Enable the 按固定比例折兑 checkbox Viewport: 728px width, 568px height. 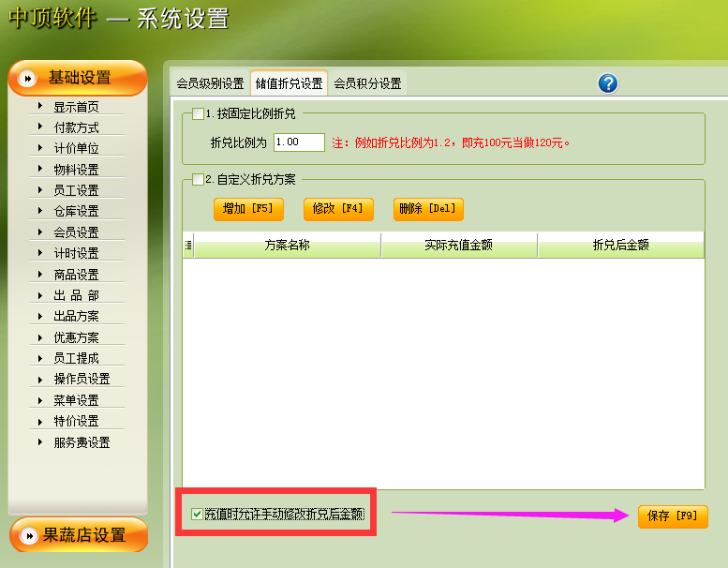coord(199,113)
